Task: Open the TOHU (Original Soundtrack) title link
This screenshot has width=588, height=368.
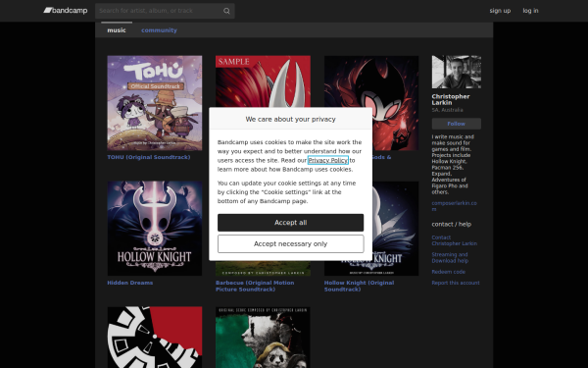Action: pos(149,157)
